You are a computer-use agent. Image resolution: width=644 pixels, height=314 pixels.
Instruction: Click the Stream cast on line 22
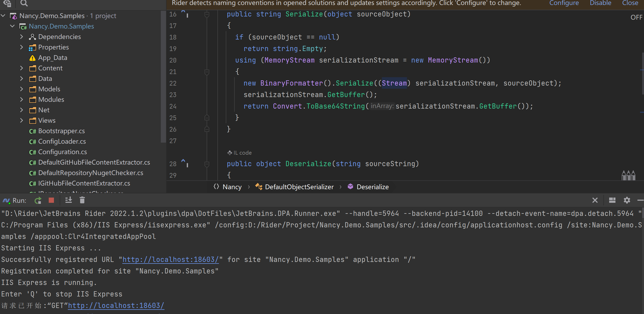(x=394, y=83)
